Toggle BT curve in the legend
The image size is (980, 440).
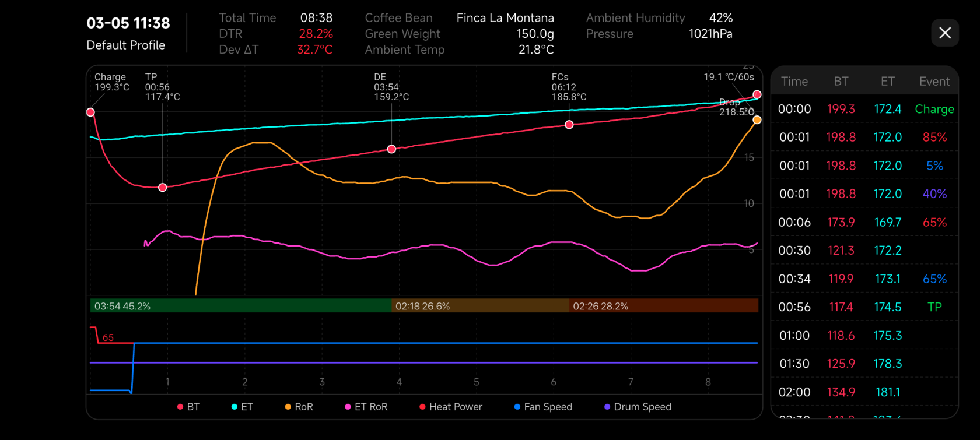[188, 407]
